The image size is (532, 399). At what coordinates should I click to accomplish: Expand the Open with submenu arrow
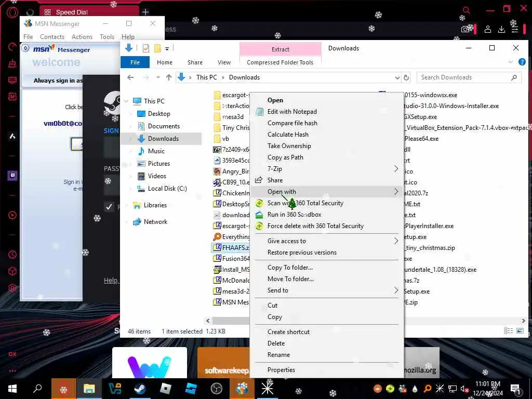pyautogui.click(x=396, y=192)
